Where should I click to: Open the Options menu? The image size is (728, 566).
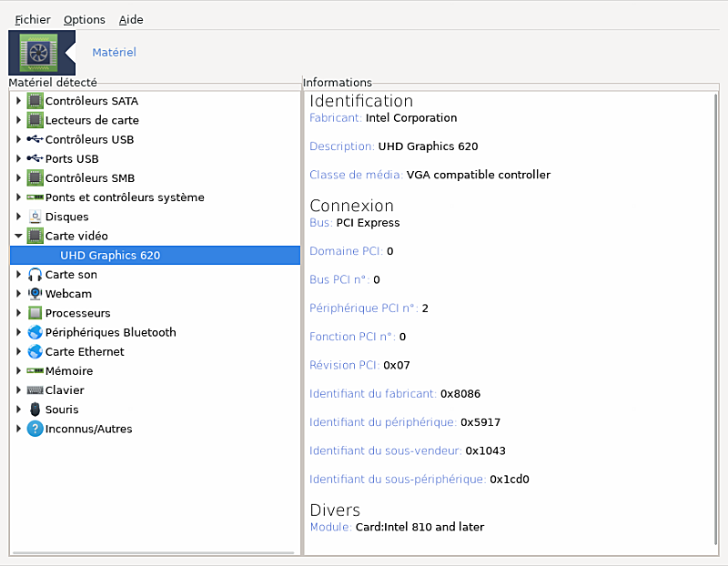coord(84,19)
